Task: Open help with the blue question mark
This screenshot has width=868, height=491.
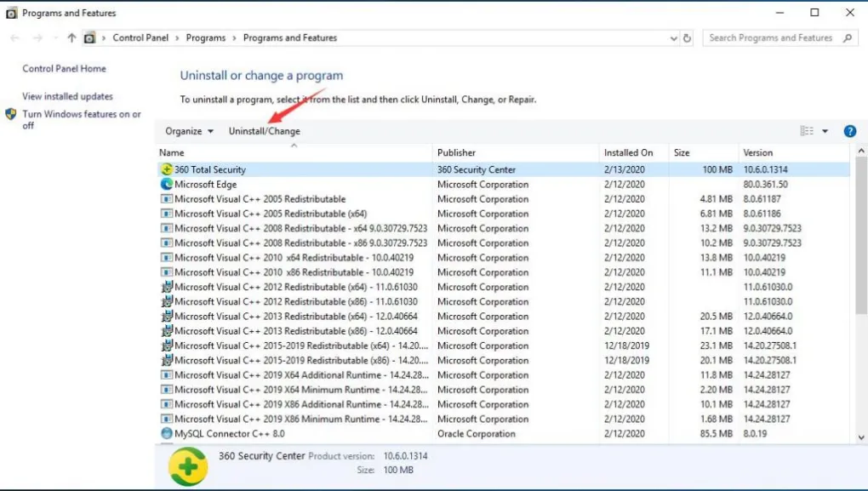Action: pyautogui.click(x=849, y=131)
